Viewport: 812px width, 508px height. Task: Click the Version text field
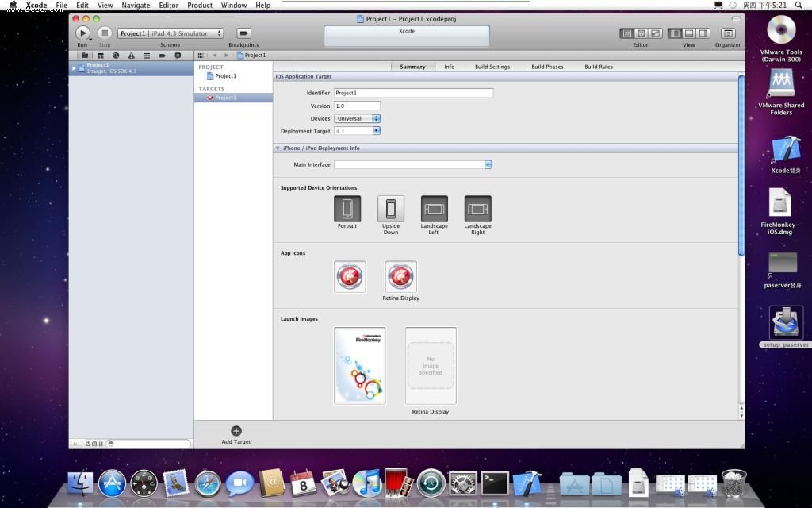pyautogui.click(x=357, y=106)
